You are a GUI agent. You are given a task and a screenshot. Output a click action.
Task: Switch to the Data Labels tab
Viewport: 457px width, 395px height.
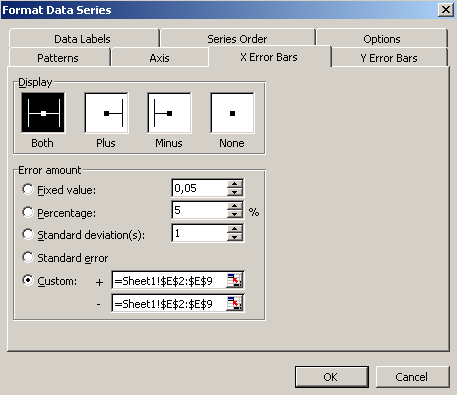(84, 39)
